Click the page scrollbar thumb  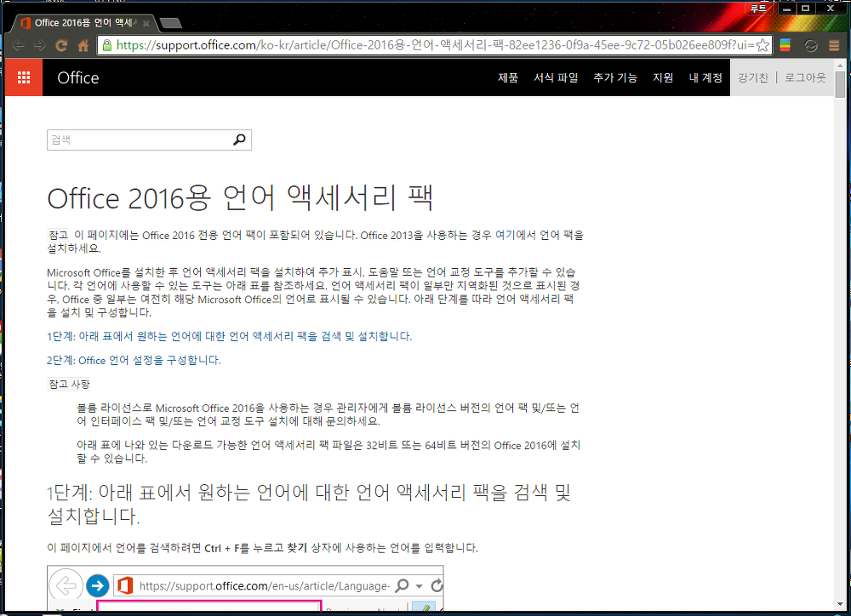coord(840,84)
